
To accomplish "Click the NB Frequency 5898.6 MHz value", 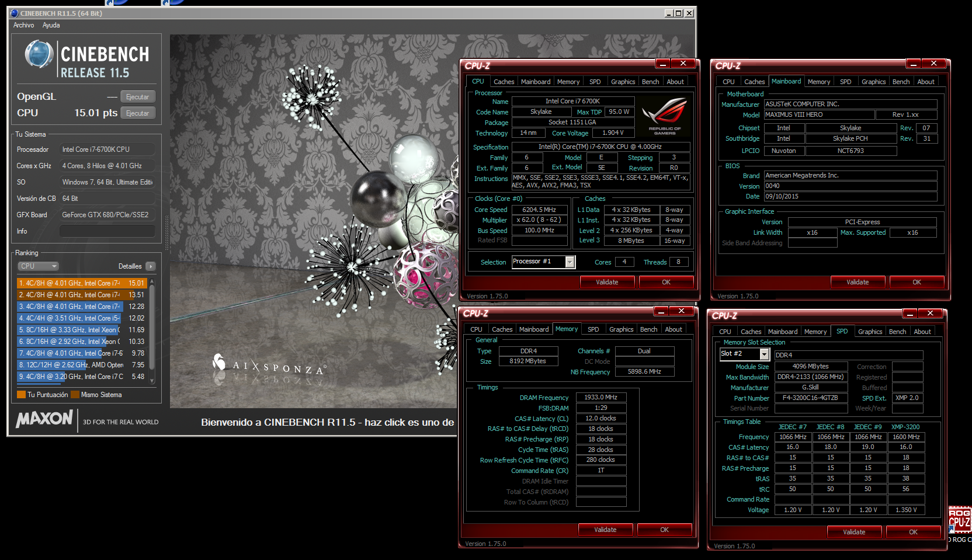I will point(644,371).
